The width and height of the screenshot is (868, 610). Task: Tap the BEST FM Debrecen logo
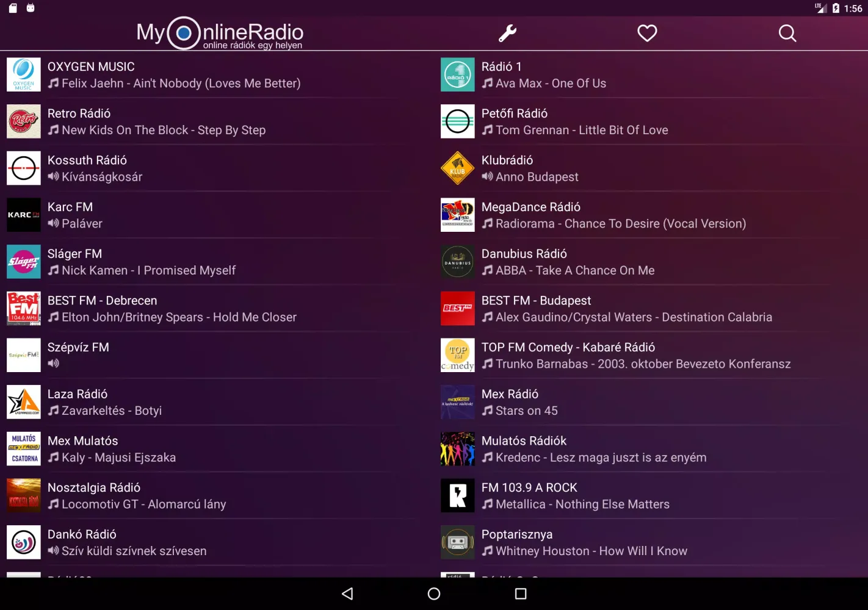coord(24,309)
